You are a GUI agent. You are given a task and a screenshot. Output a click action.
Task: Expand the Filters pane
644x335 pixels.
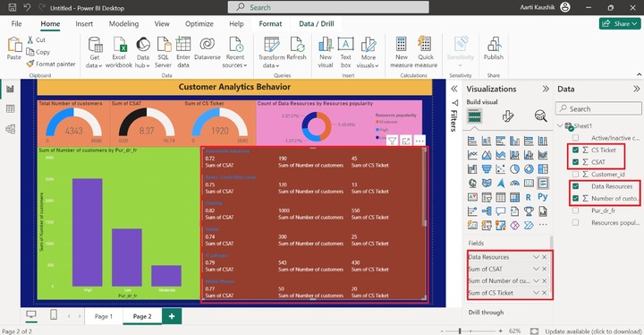coord(454,89)
